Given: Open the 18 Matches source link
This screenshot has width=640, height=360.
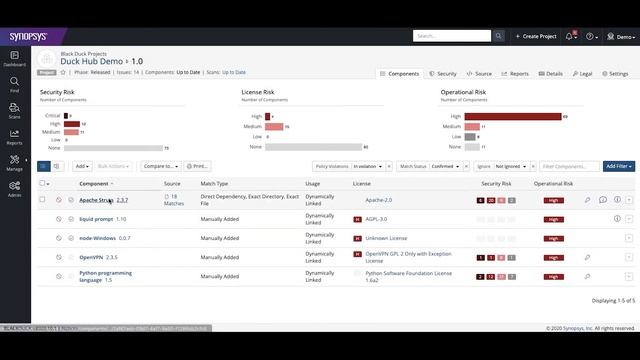Looking at the screenshot, I should coord(174,200).
